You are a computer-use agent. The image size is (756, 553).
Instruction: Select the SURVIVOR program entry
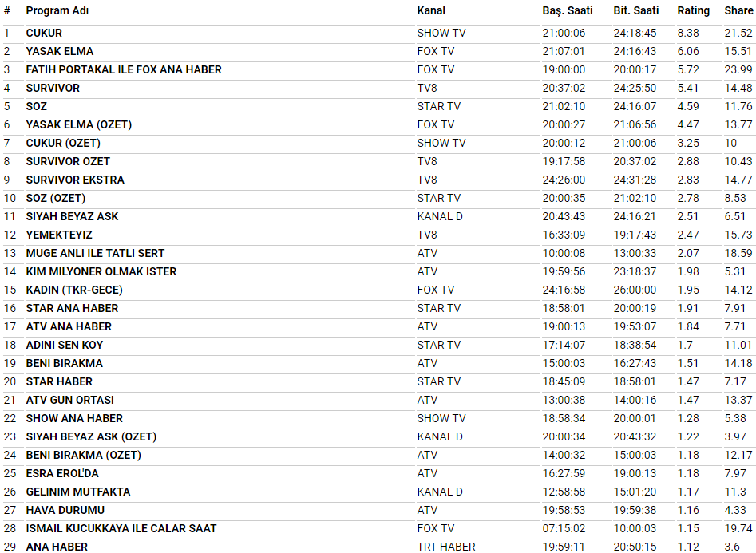click(x=53, y=88)
